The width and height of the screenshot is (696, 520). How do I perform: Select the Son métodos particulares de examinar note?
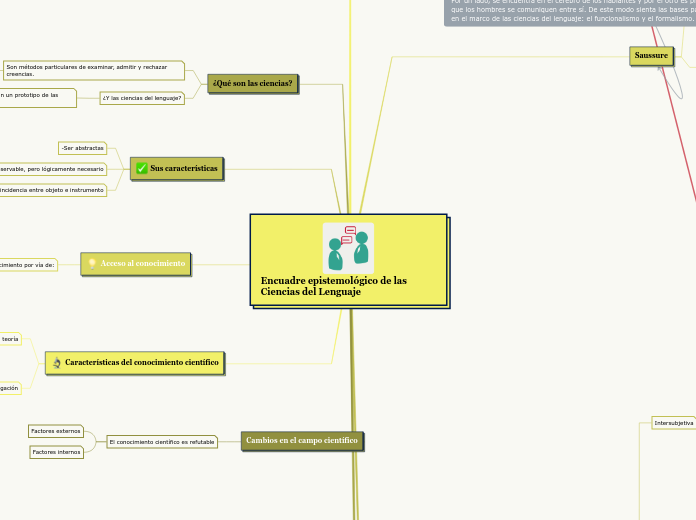pyautogui.click(x=93, y=70)
